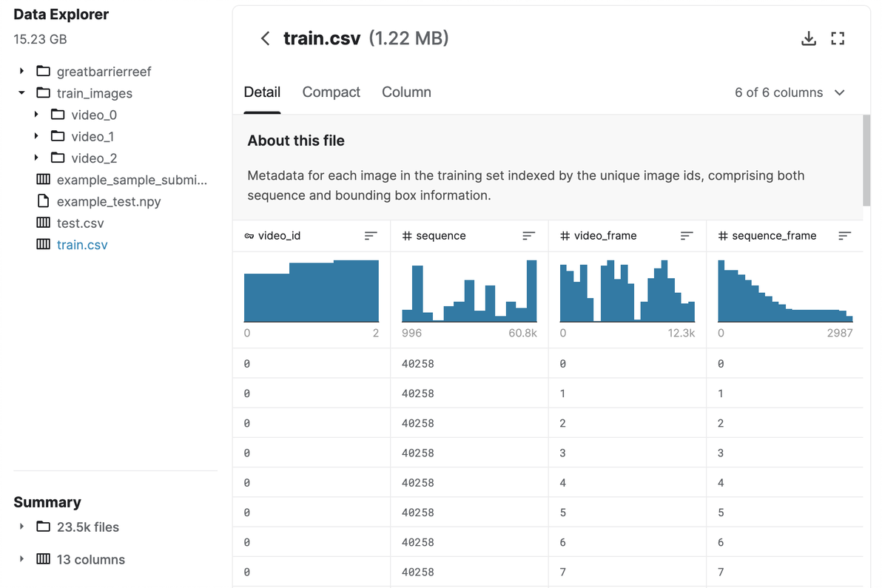Open the 6 of 6 columns dropdown
882x588 pixels.
(x=789, y=92)
